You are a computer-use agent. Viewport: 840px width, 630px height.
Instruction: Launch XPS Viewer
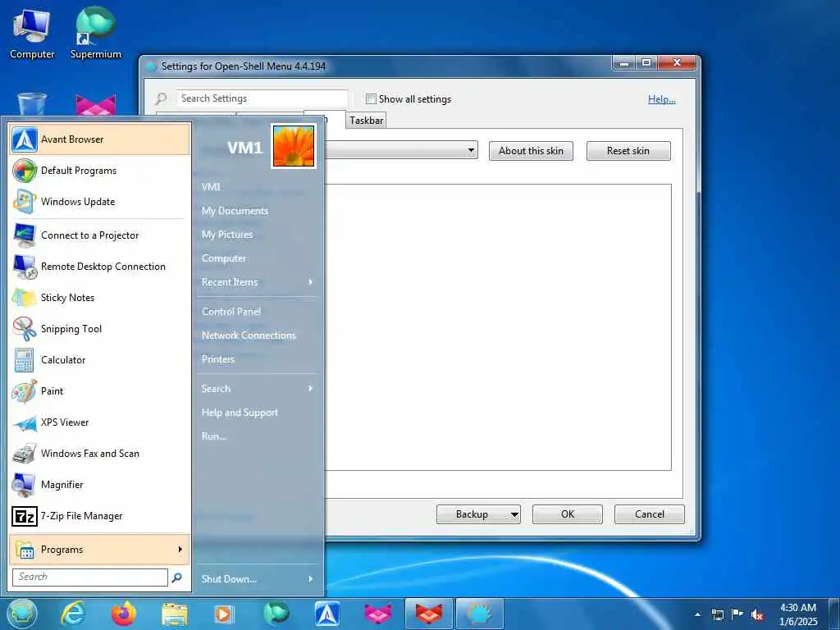[x=99, y=422]
